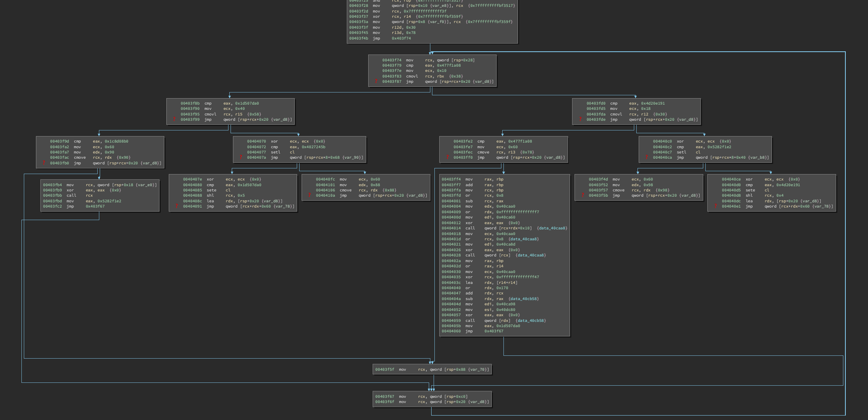This screenshot has height=420, width=868.
Task: Click the red marker at address 004040e1
Action: click(x=716, y=206)
